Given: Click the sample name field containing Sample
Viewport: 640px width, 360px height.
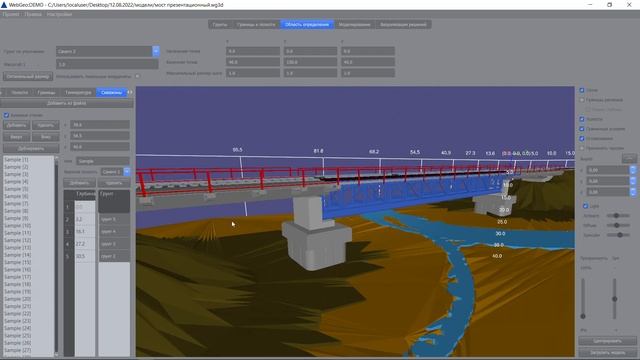Looking at the screenshot, I should click(103, 161).
